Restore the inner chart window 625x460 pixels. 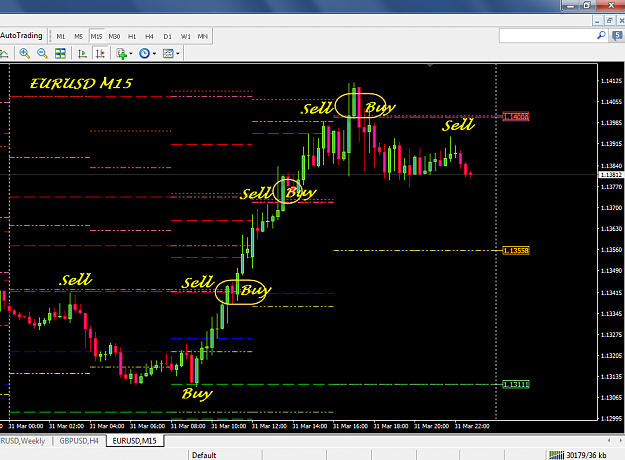pos(609,21)
